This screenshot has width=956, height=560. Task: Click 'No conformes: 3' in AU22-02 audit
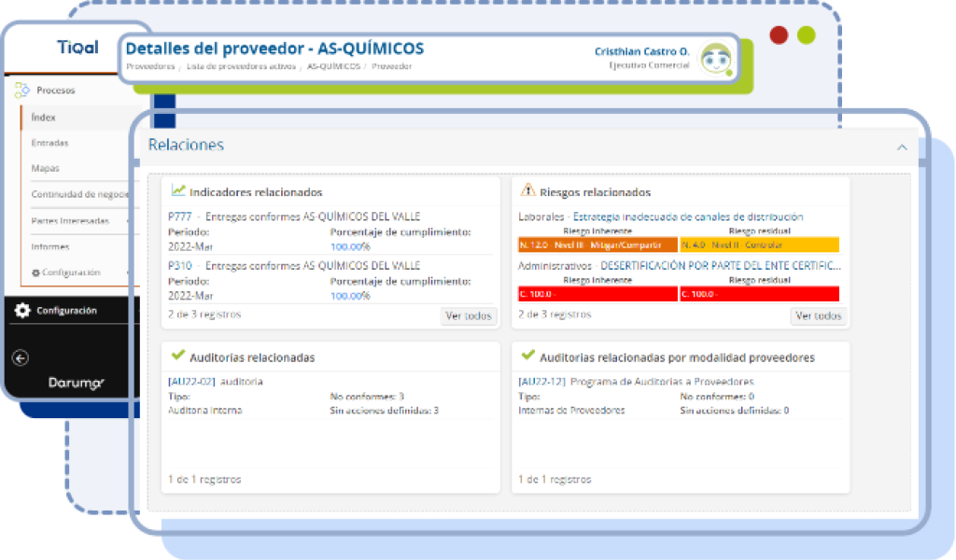[367, 397]
